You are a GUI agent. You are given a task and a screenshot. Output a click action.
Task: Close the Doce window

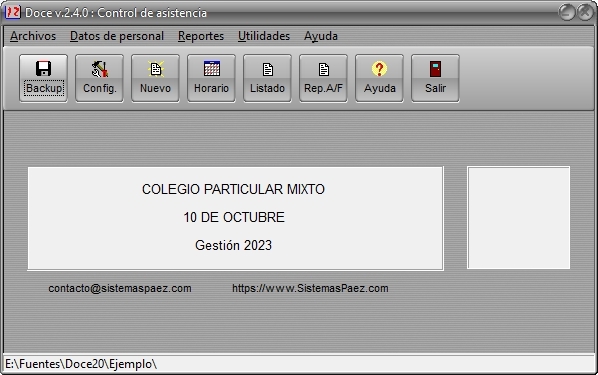[x=585, y=12]
